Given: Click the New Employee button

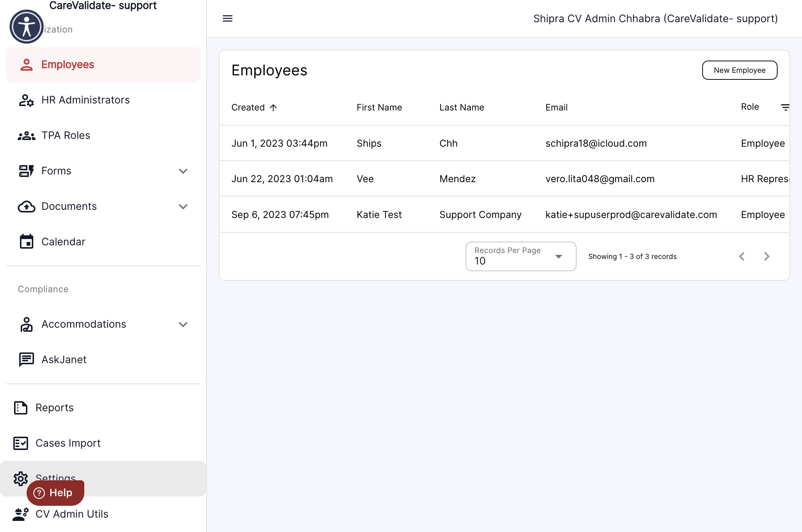Looking at the screenshot, I should pos(740,70).
